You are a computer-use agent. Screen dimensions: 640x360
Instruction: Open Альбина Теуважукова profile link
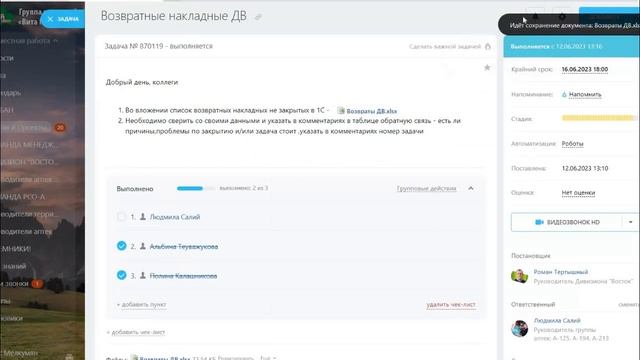click(x=184, y=247)
